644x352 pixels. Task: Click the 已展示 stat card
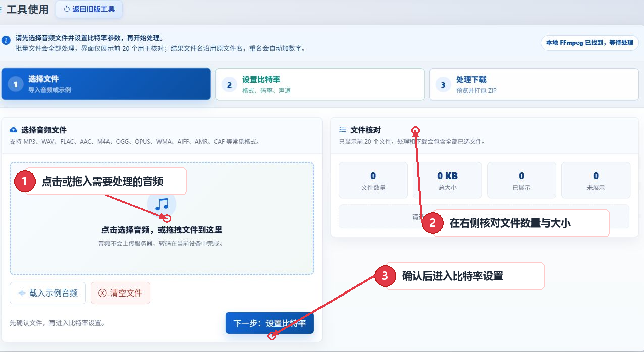521,180
